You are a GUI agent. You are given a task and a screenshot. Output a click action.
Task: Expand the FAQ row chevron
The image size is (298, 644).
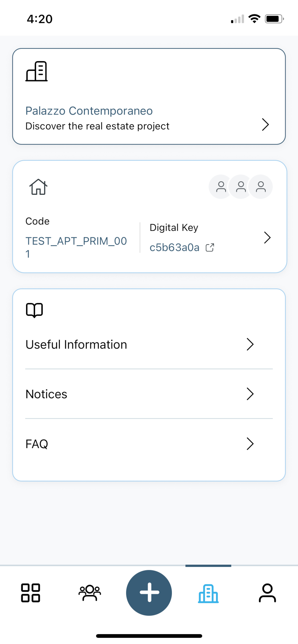250,444
